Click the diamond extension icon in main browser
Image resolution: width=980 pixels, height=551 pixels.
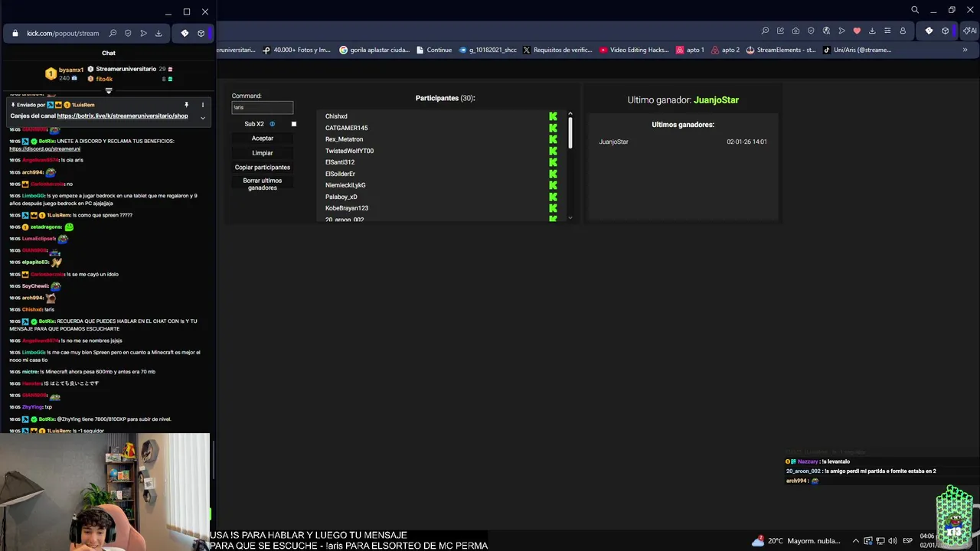[929, 31]
